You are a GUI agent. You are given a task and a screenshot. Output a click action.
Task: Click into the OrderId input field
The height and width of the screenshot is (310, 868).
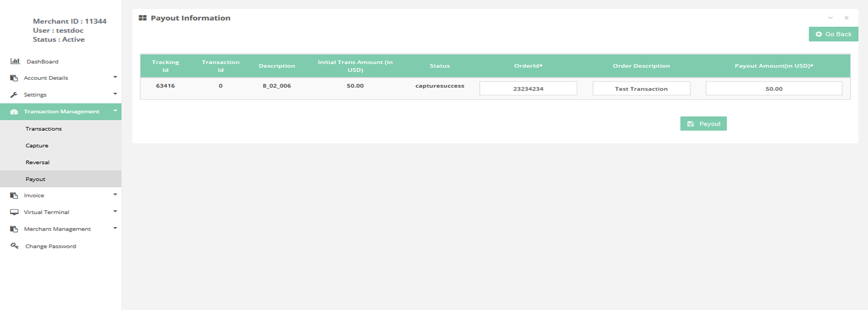[x=528, y=88]
